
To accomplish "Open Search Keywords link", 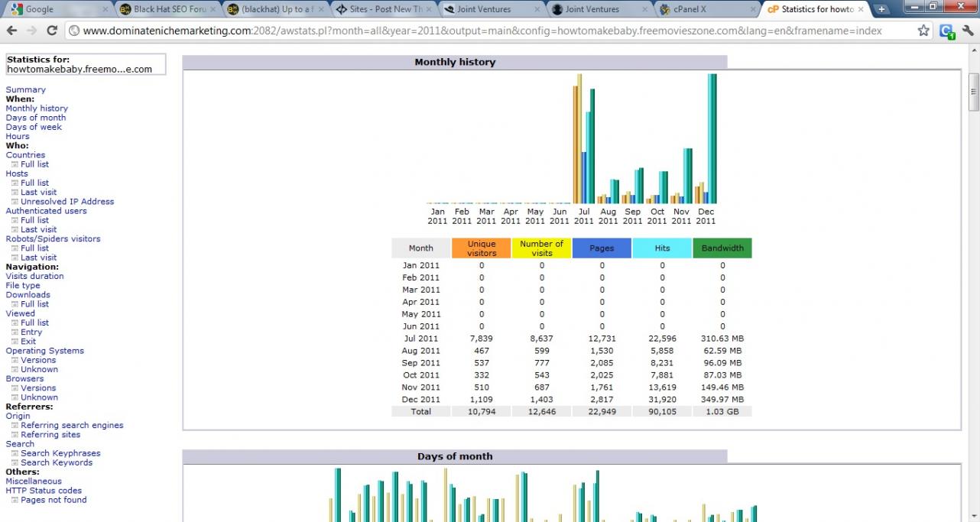I will click(57, 462).
